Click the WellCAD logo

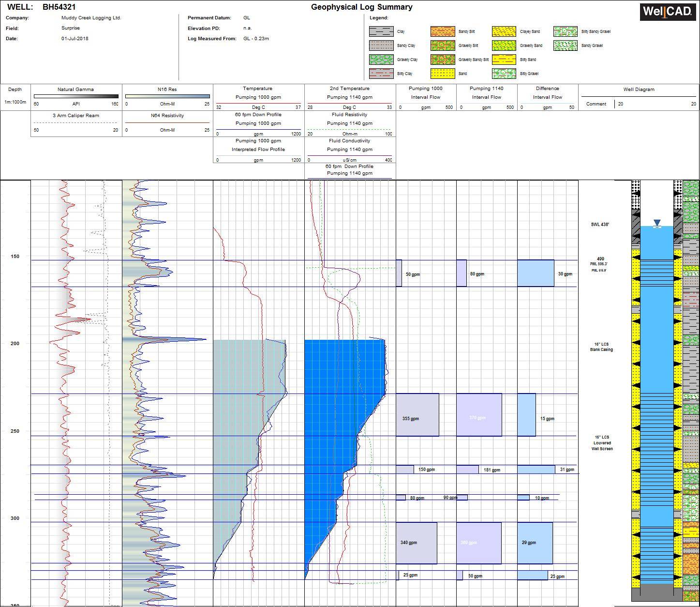pos(668,13)
